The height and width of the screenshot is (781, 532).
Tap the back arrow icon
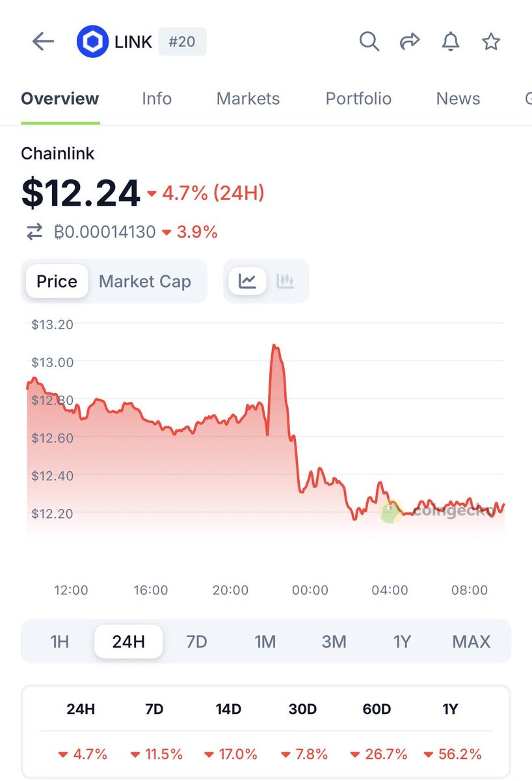tap(43, 42)
